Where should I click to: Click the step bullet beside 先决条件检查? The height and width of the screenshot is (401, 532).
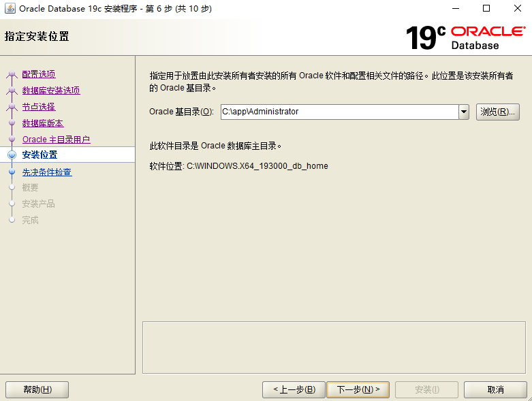point(12,172)
